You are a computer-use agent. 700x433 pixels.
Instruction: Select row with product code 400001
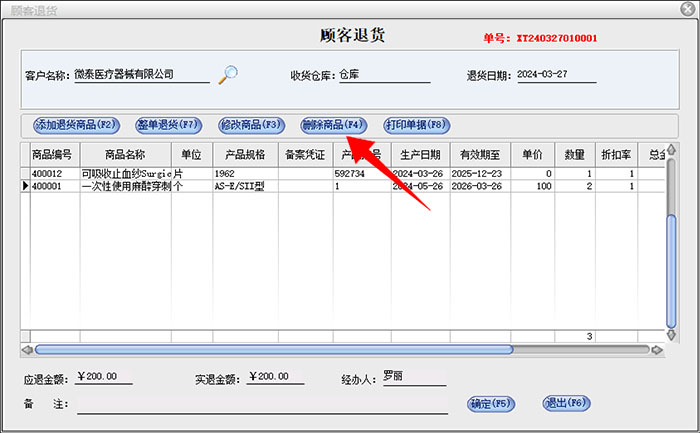coord(48,186)
